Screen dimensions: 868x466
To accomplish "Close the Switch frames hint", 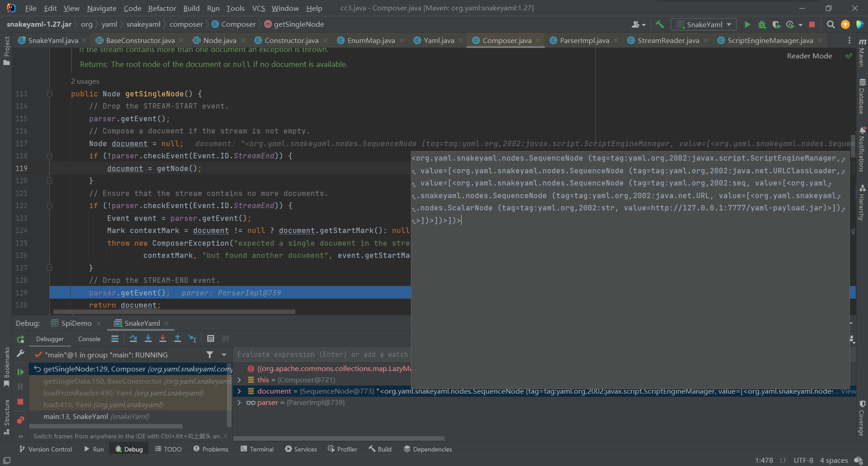I will (x=226, y=436).
